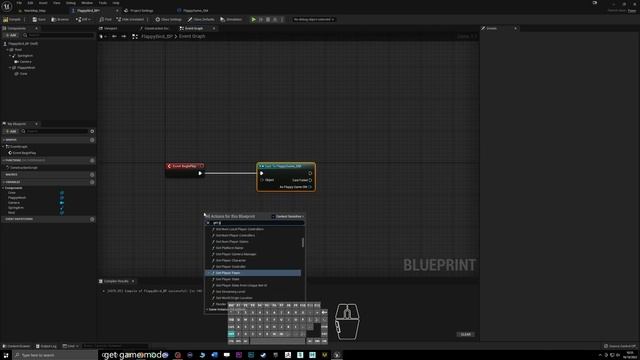The image size is (640, 360).
Task: Collapse the SpringArm tree node
Action: (x=10, y=56)
